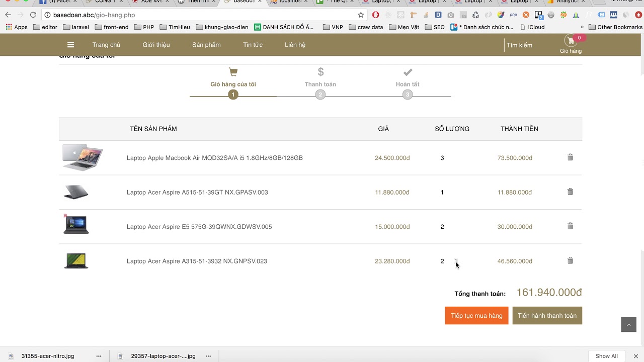Image resolution: width=644 pixels, height=362 pixels.
Task: Close the downloads bar with the X
Action: 635,356
